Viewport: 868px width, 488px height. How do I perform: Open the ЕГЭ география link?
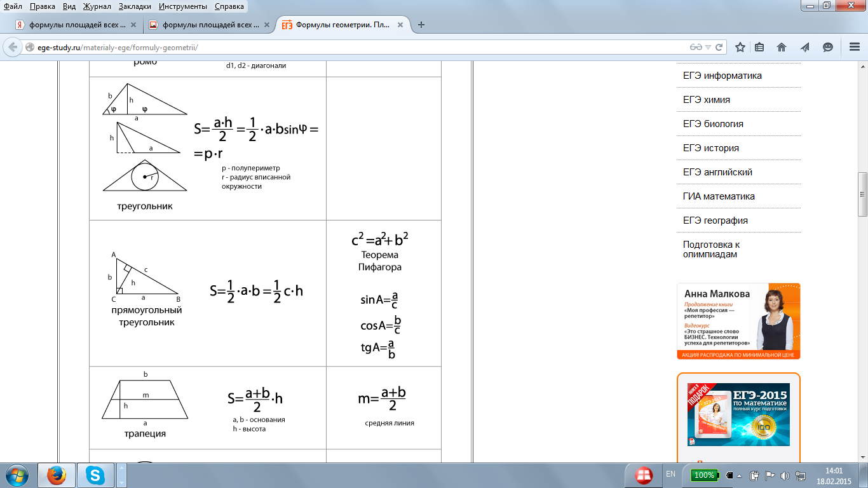point(715,220)
